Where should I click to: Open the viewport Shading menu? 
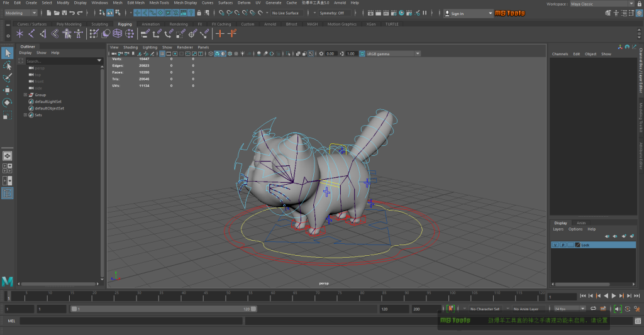(x=131, y=47)
